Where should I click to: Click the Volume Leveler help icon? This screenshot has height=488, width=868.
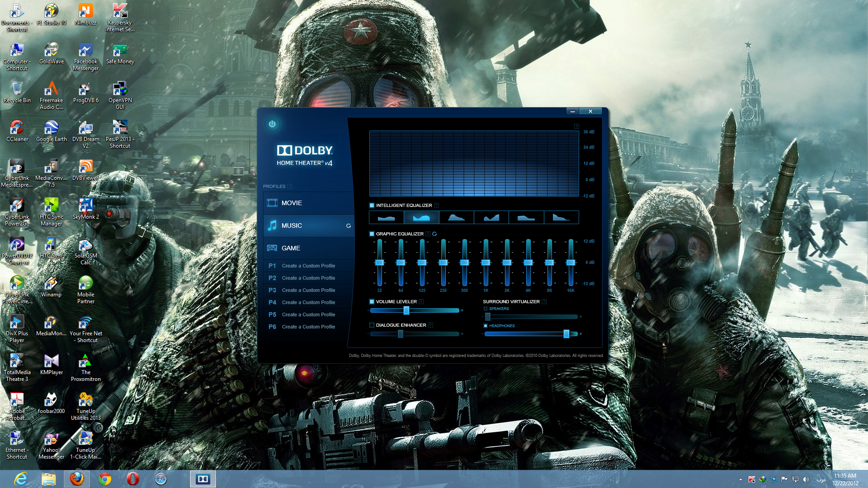421,301
